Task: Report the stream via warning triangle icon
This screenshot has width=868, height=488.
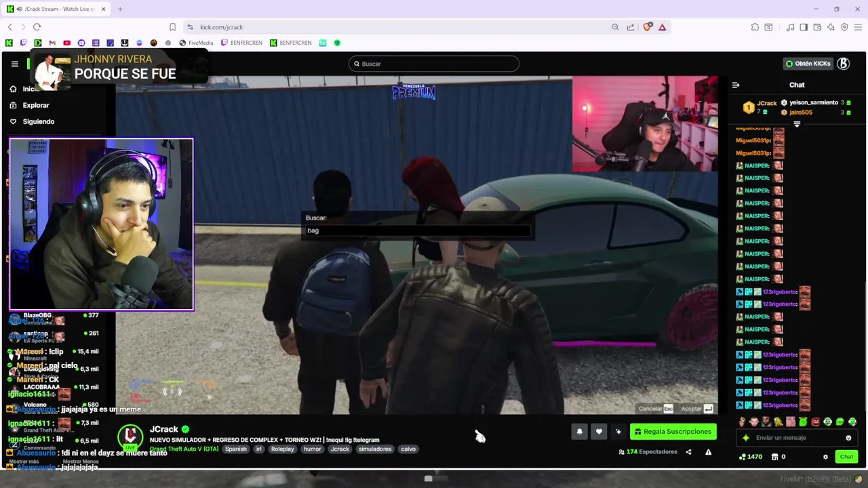Action: [x=709, y=452]
